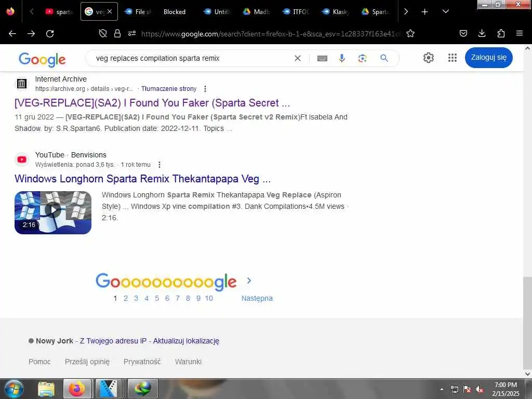The width and height of the screenshot is (532, 399).
Task: Start voice search with microphone
Action: point(342,58)
